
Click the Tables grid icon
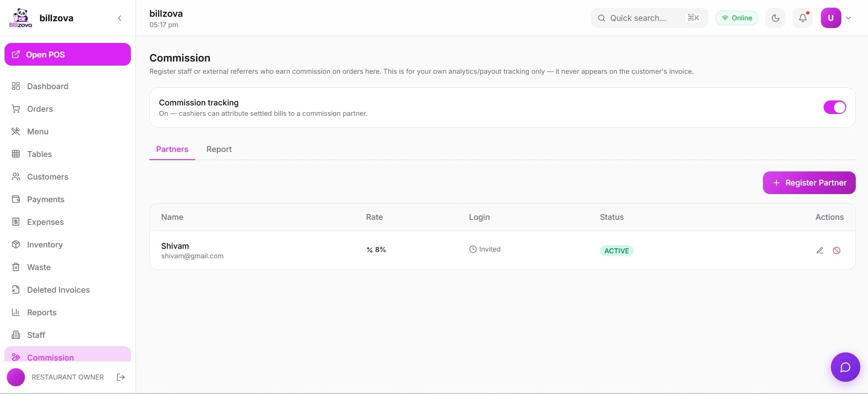click(16, 154)
